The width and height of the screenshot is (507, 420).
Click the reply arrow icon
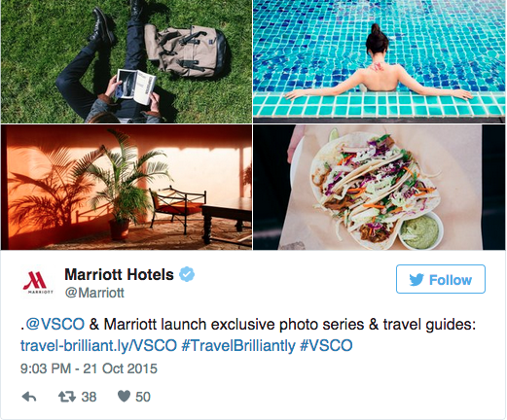29,397
